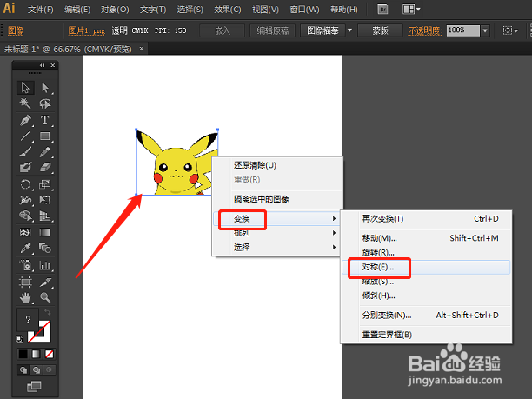The width and height of the screenshot is (532, 399).
Task: Select the Gradient tool
Action: (x=45, y=232)
